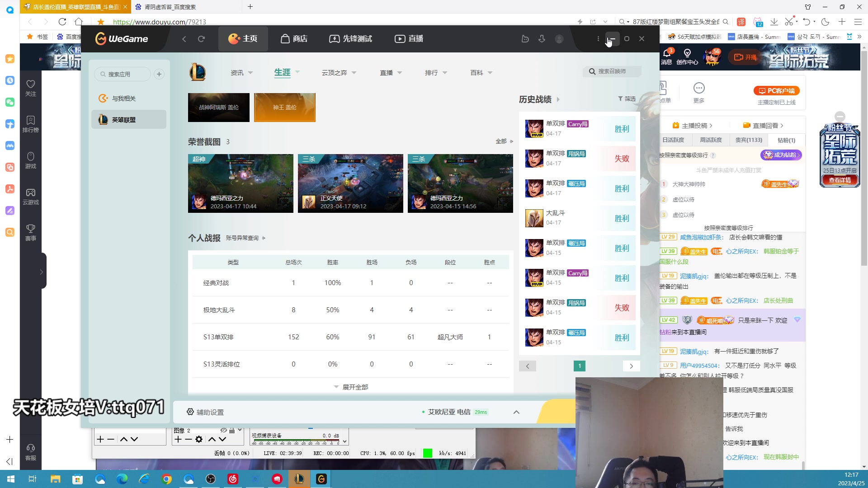Switch to the 商店 tab

click(294, 39)
